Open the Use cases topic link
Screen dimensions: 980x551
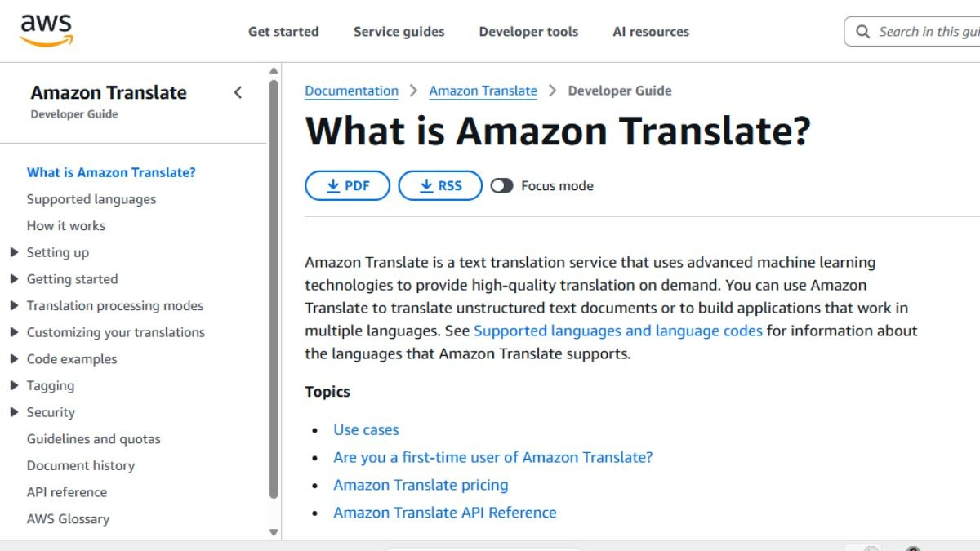pyautogui.click(x=366, y=429)
